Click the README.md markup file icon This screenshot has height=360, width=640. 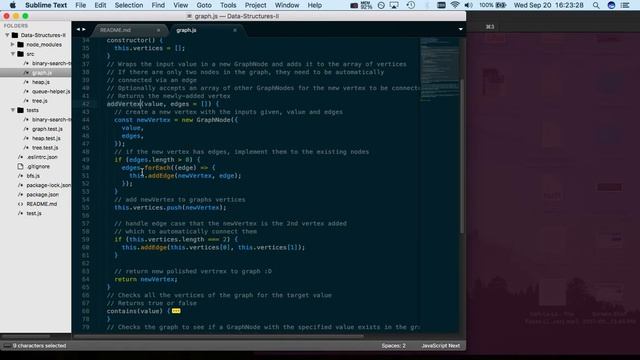click(20, 204)
